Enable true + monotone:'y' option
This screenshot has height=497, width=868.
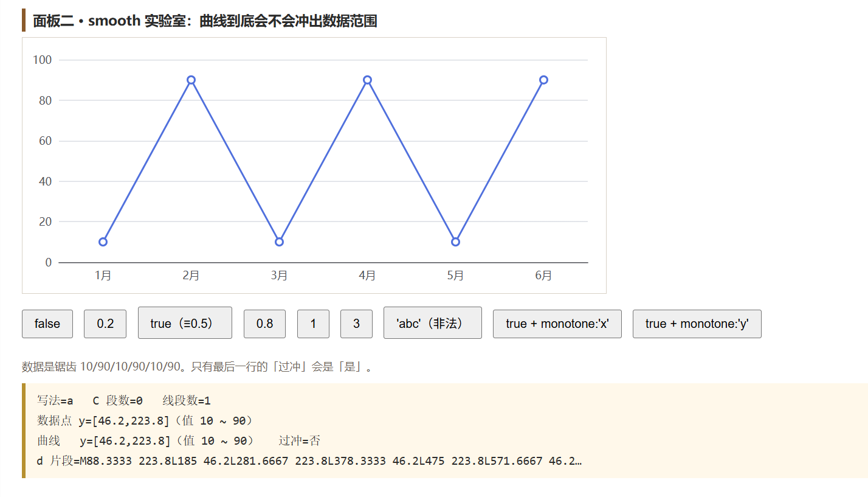(x=697, y=324)
